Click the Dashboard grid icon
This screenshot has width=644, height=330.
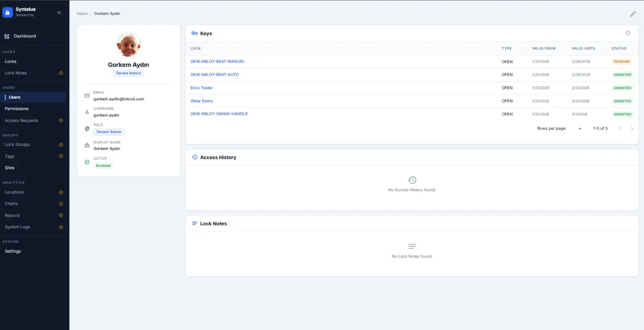pos(7,37)
